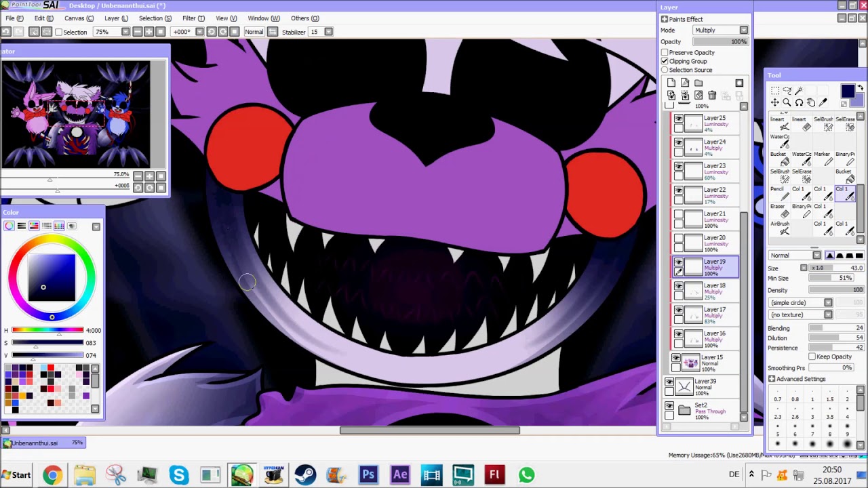The height and width of the screenshot is (488, 868).
Task: Hide Layer17 with its eye icon
Action: tap(678, 310)
